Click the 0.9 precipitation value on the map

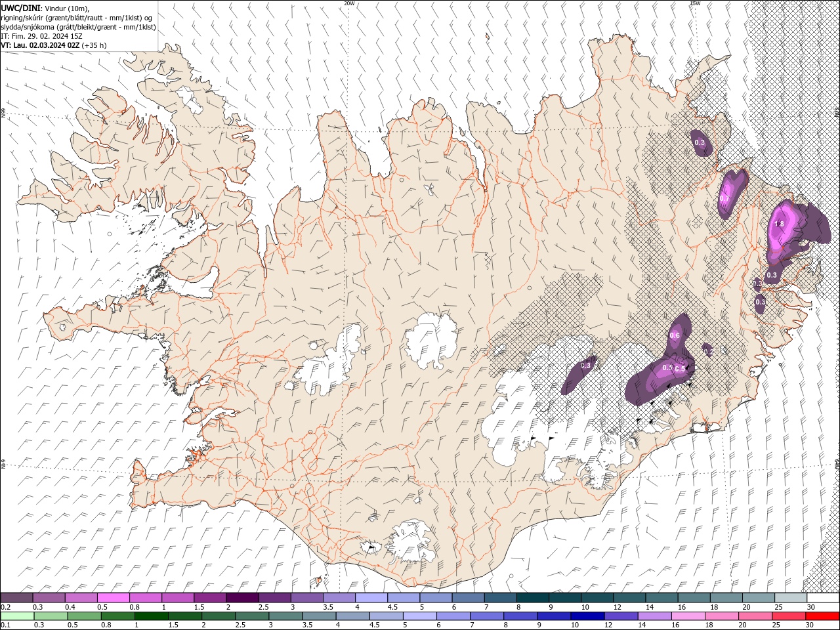pyautogui.click(x=667, y=367)
